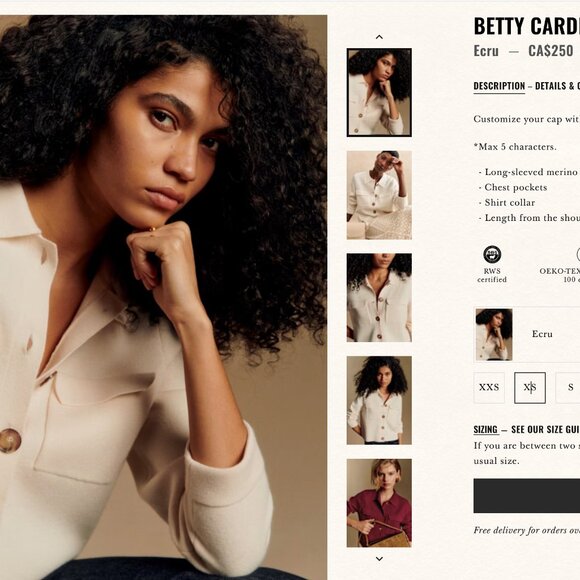Click the Ecru color swatch image

[494, 334]
